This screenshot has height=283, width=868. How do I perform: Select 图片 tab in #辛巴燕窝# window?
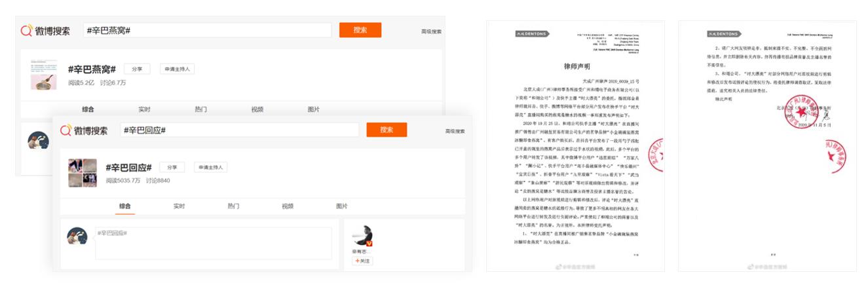point(314,109)
